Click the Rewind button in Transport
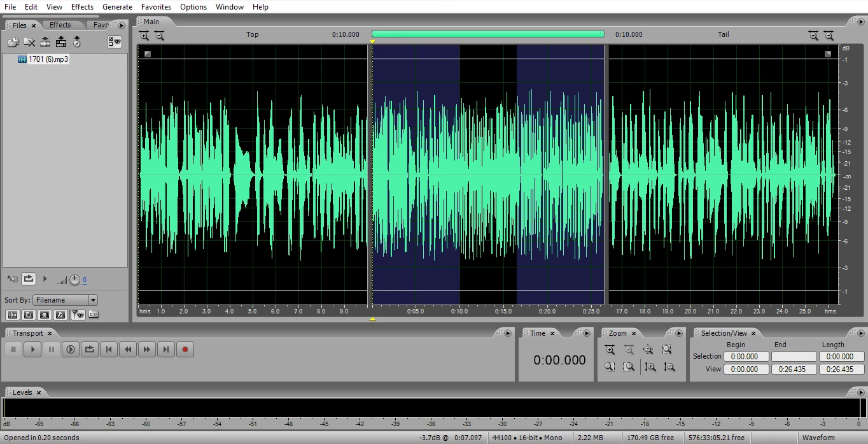868x444 pixels. 128,349
